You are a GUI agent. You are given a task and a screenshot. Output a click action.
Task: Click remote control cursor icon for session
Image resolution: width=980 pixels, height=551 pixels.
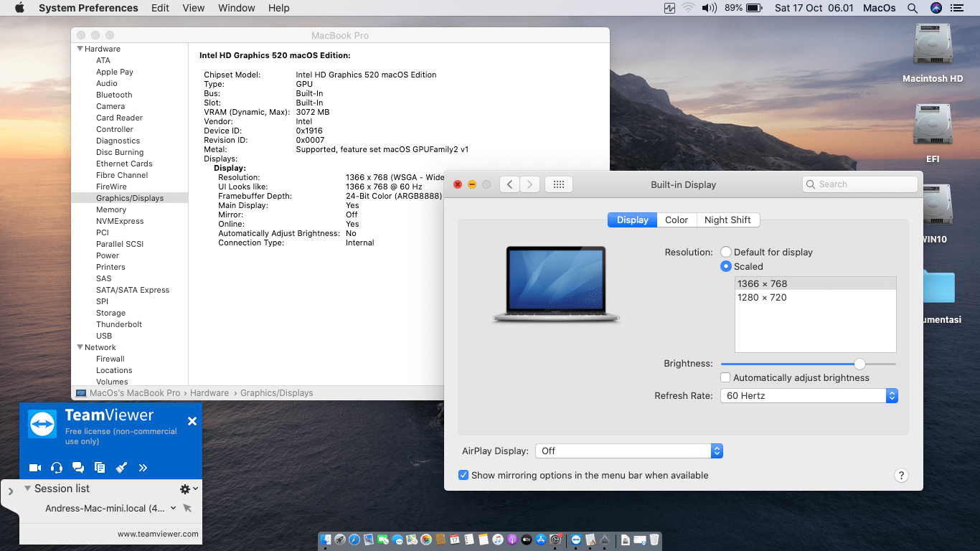[x=187, y=508]
